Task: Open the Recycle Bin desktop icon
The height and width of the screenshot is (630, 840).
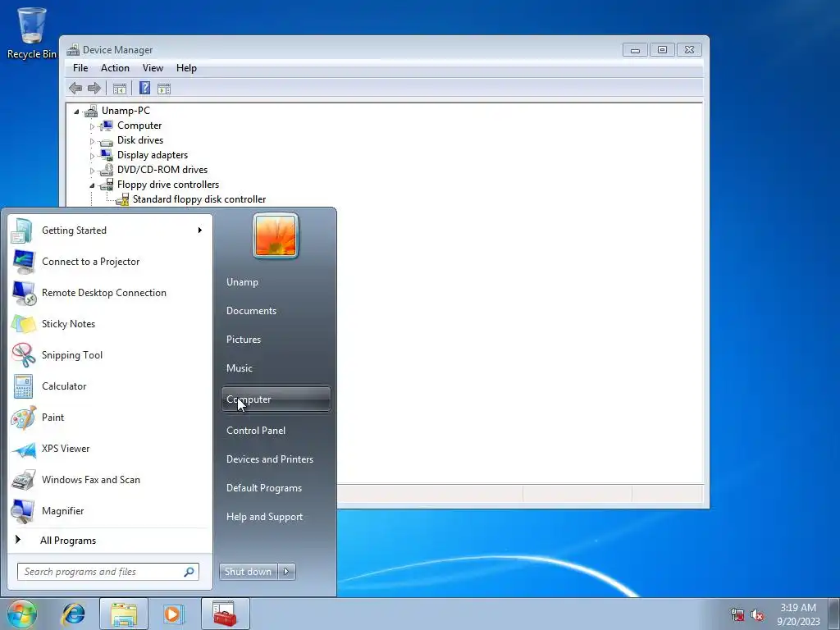Action: (32, 33)
